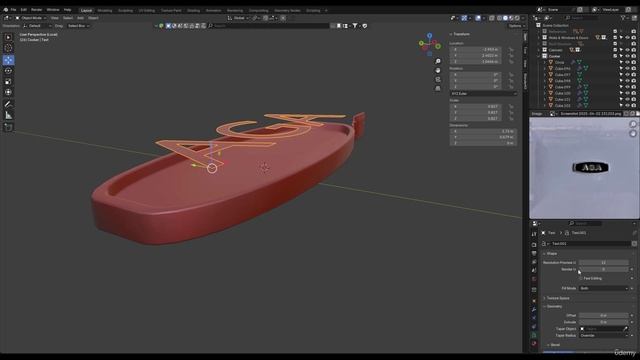640x360 pixels.
Task: Click the eyedropper beside Taper Object
Action: (x=625, y=329)
